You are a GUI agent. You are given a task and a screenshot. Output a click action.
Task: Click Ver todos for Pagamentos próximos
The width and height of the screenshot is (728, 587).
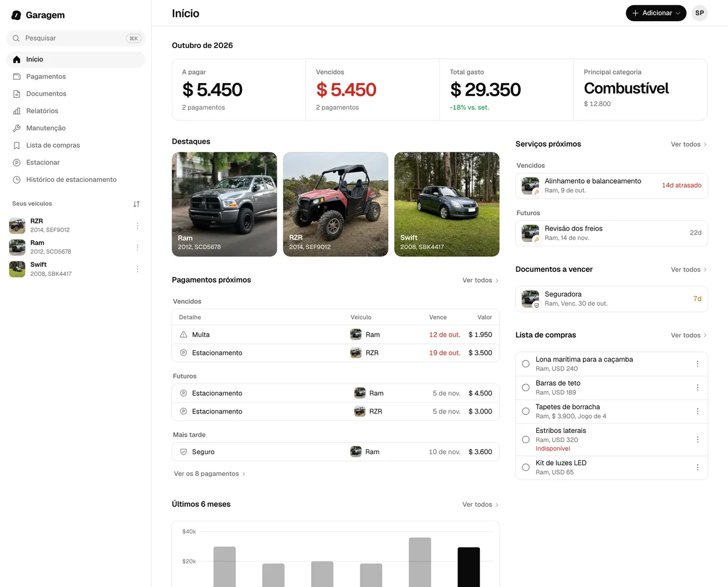pos(480,280)
